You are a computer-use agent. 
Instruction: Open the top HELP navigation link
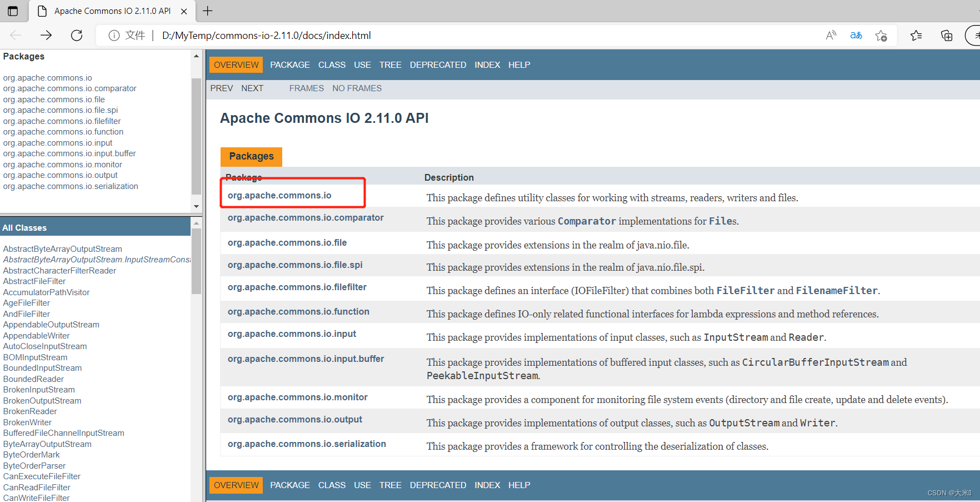519,65
